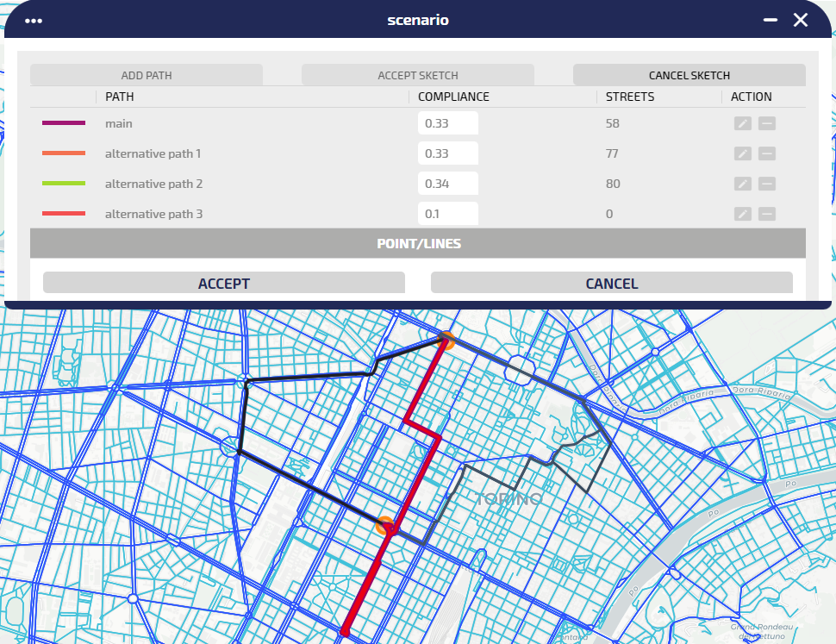This screenshot has height=644, width=836.
Task: Remove the main path with minus icon
Action: point(766,123)
